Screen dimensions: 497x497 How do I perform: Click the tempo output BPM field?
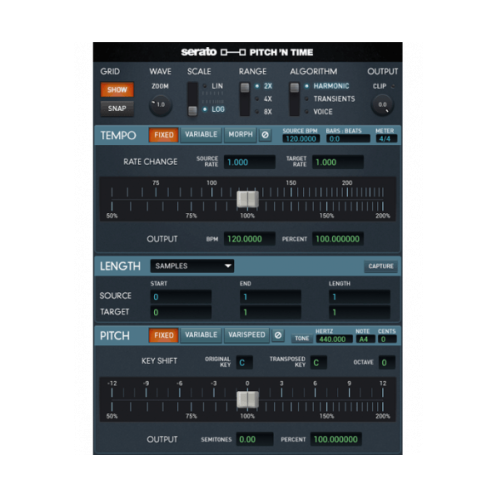pyautogui.click(x=249, y=239)
